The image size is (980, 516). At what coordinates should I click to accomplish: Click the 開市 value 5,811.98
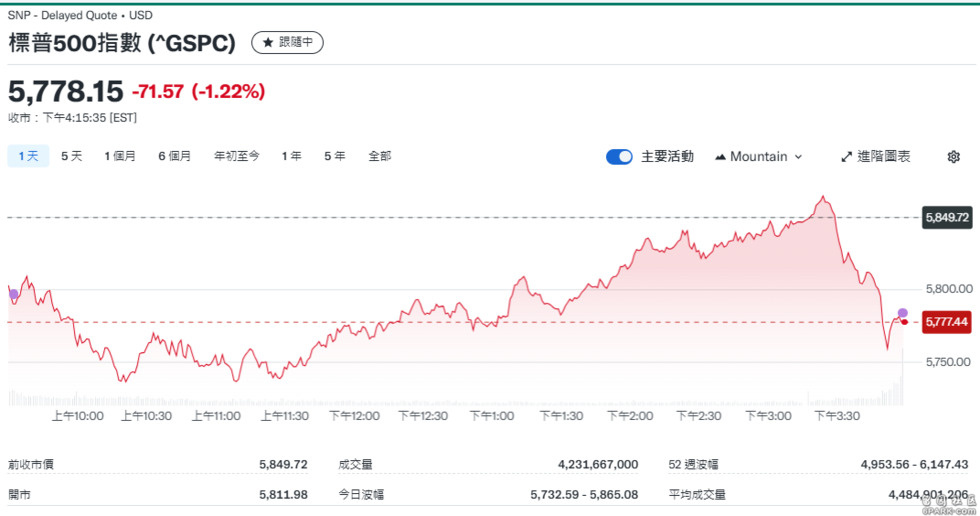pos(283,495)
